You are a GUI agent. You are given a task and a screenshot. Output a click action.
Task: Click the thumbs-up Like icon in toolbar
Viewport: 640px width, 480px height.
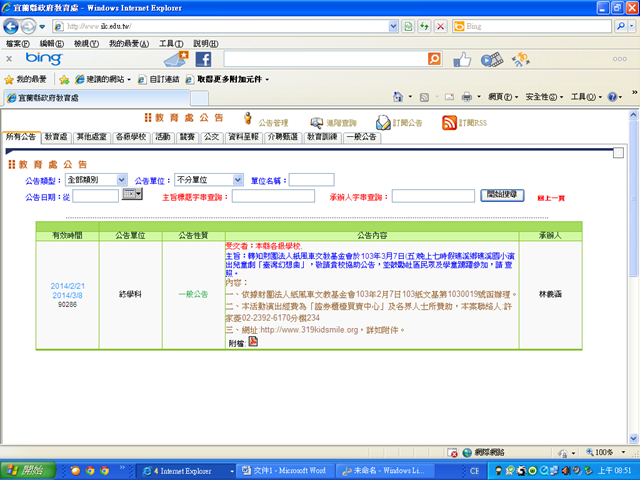[x=462, y=60]
